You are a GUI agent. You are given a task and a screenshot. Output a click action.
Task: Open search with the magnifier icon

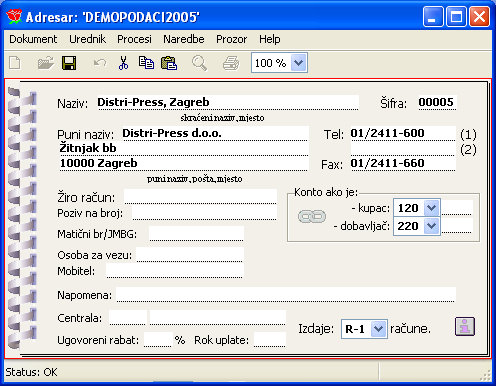[199, 63]
